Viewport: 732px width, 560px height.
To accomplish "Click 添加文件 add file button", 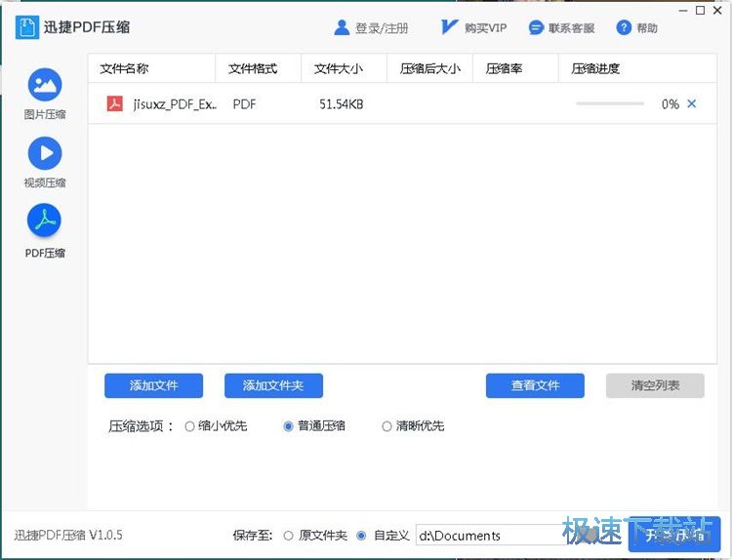I will [153, 385].
